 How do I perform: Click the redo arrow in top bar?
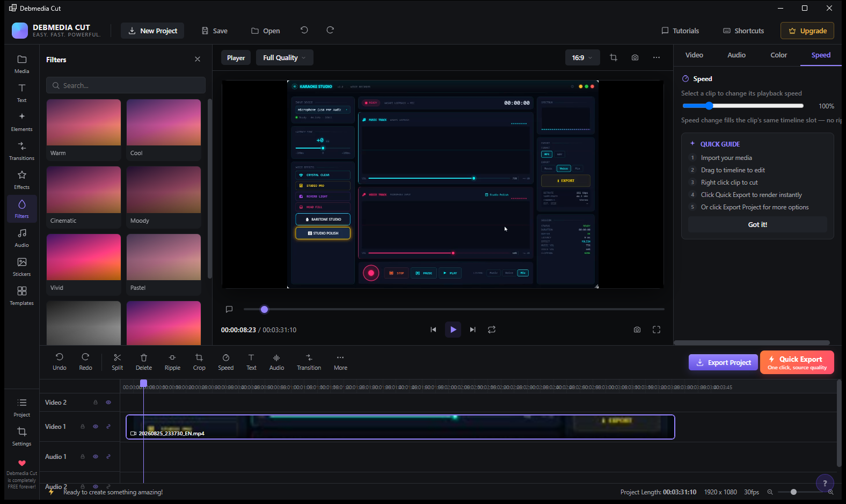[330, 30]
